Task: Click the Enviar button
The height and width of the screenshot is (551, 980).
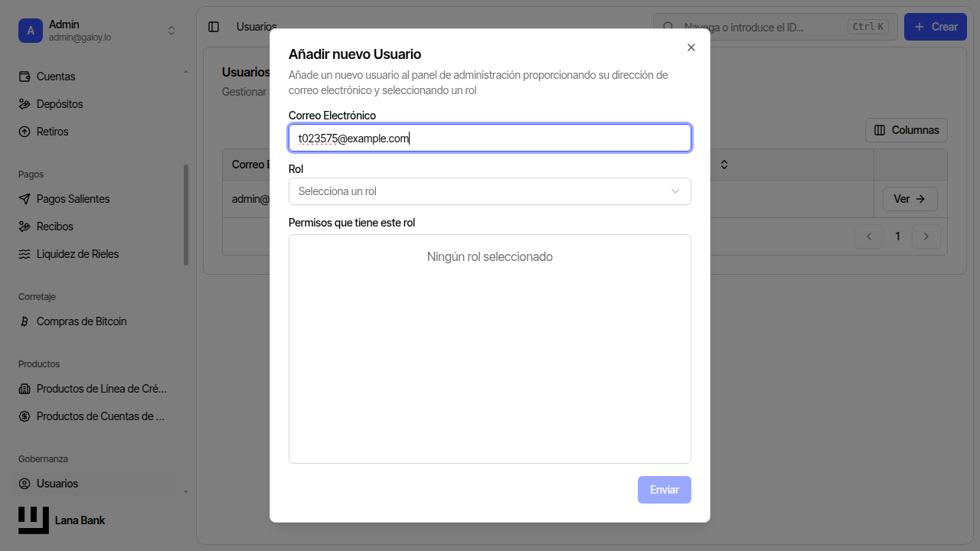Action: 665,490
